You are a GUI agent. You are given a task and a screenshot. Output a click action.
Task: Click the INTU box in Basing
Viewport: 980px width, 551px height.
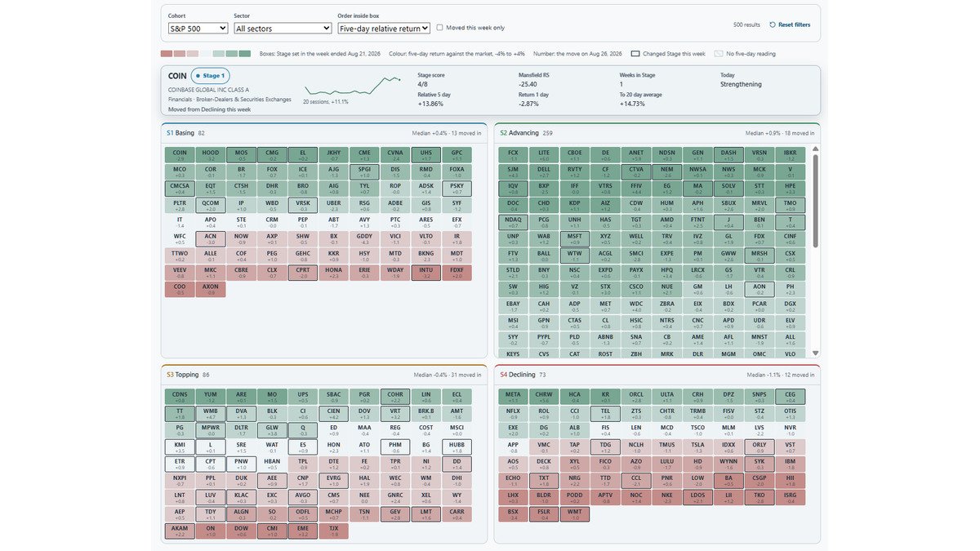click(x=425, y=273)
